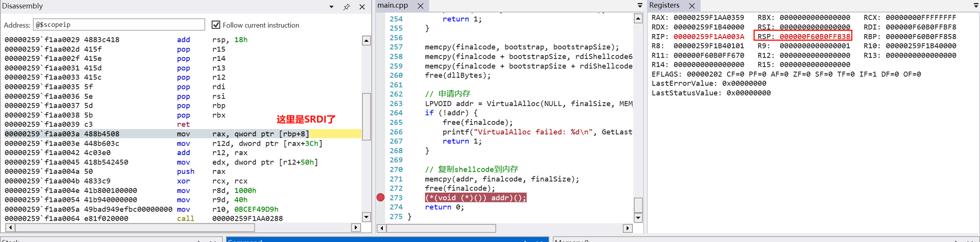Open the Disassembly window options dropdown

coord(331,7)
